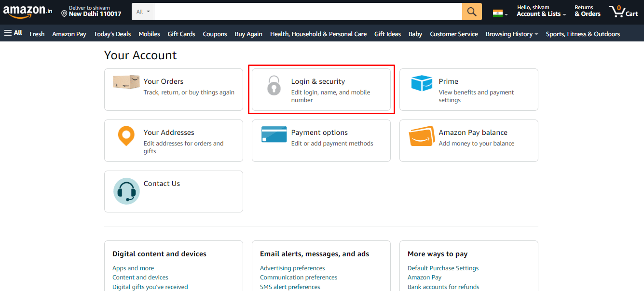The height and width of the screenshot is (291, 644).
Task: Click the Contact Us headset icon
Action: click(126, 191)
